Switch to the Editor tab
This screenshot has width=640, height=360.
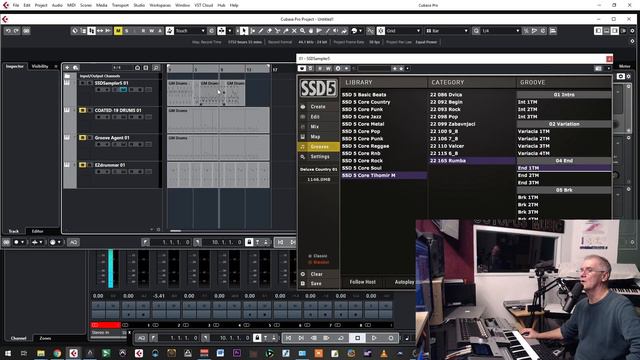tap(38, 231)
